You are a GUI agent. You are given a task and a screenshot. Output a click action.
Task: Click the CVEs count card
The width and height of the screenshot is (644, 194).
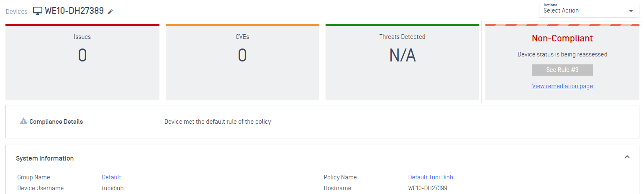242,62
